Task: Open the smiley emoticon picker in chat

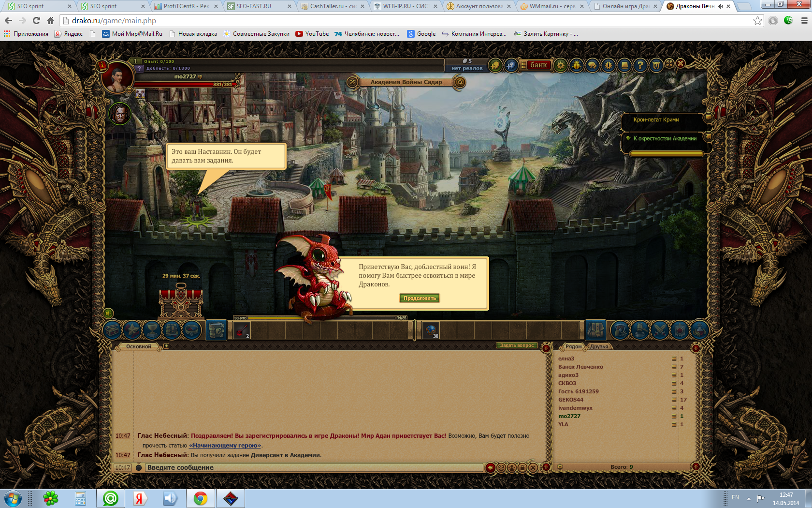Action: click(501, 468)
